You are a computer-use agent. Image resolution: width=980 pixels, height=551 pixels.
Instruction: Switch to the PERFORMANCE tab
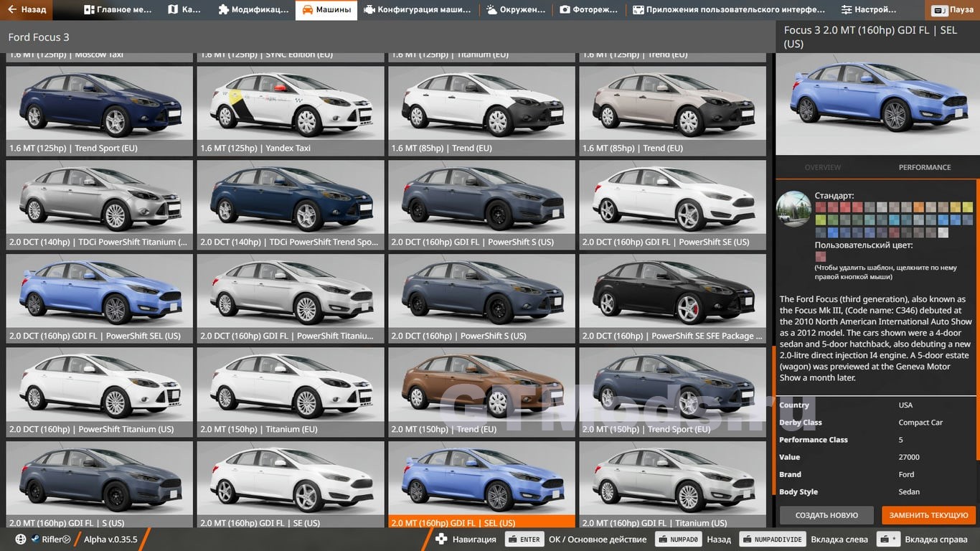925,167
